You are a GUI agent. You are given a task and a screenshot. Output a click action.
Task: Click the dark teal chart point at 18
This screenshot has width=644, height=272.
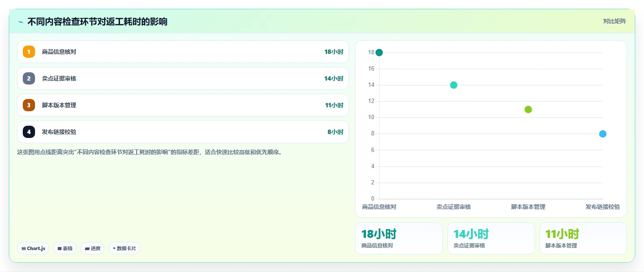pyautogui.click(x=379, y=53)
